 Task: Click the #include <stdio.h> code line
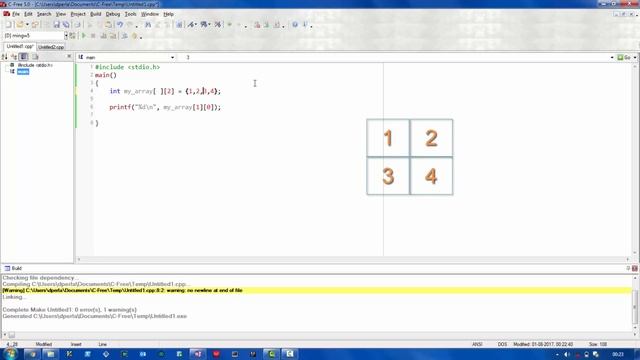click(127, 67)
